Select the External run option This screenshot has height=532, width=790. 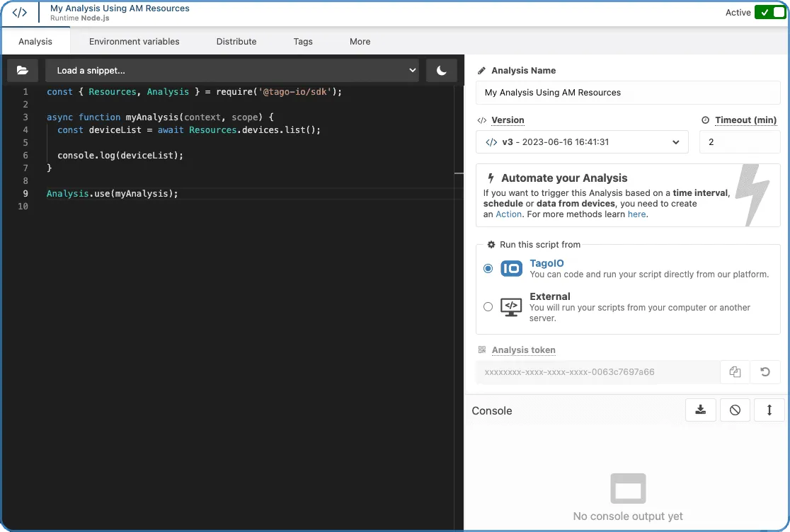coord(488,307)
